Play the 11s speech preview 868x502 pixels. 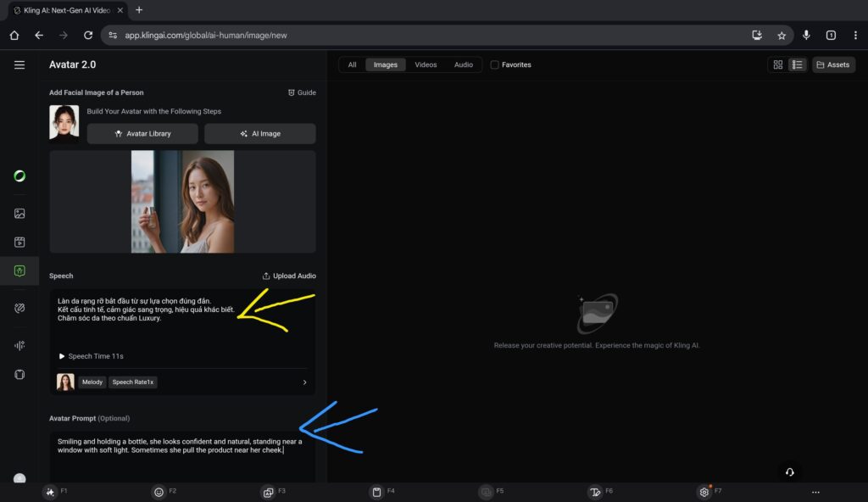(62, 356)
